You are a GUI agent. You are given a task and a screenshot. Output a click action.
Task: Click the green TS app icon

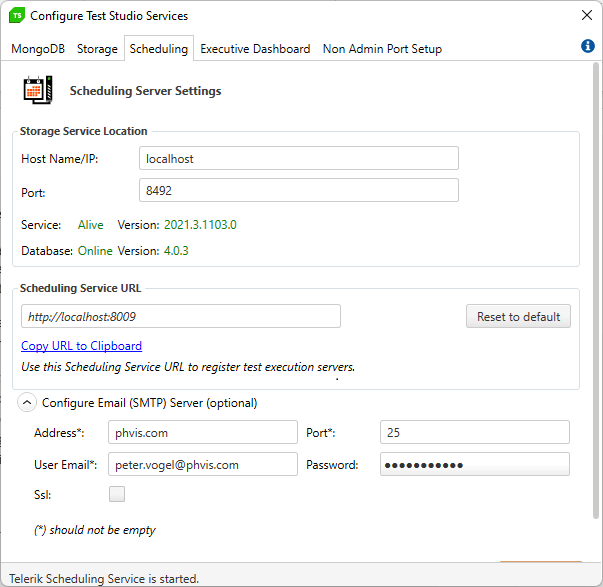point(17,16)
